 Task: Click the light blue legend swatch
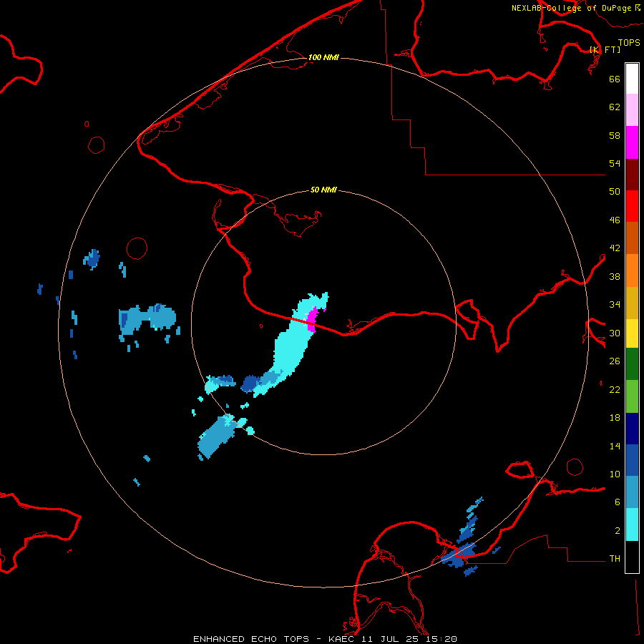[632, 492]
